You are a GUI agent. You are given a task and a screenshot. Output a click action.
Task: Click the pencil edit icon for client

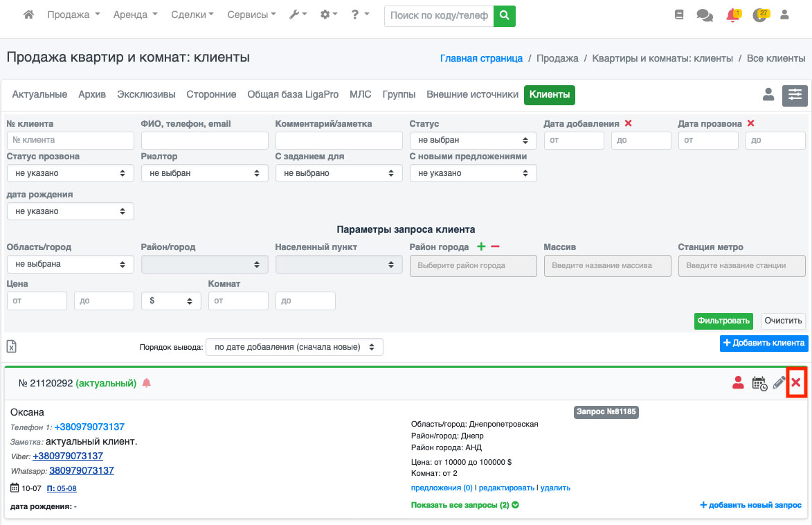point(779,382)
